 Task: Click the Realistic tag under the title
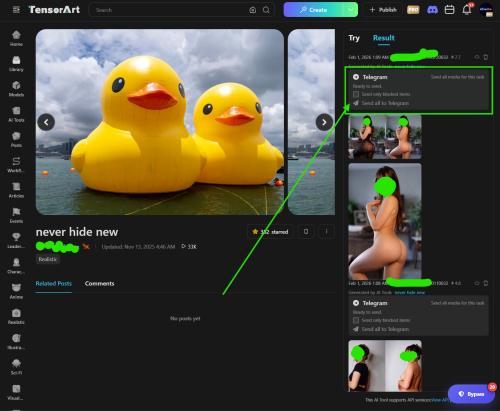[48, 259]
